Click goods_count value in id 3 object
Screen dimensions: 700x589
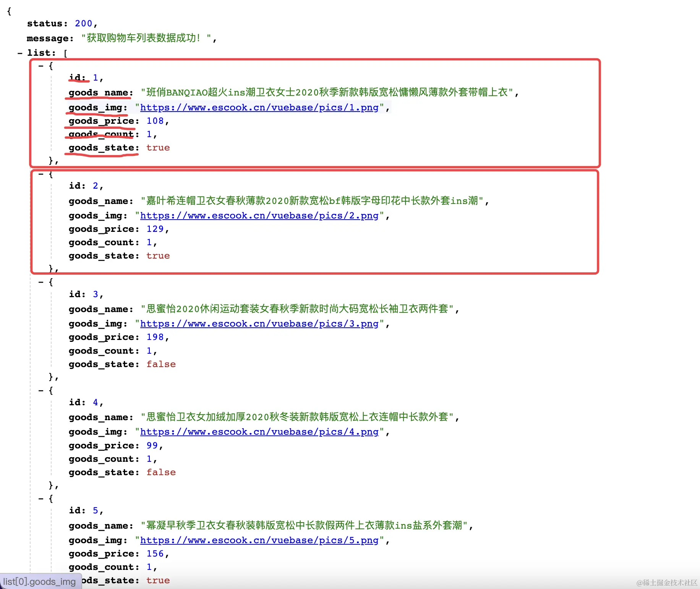[x=149, y=351]
